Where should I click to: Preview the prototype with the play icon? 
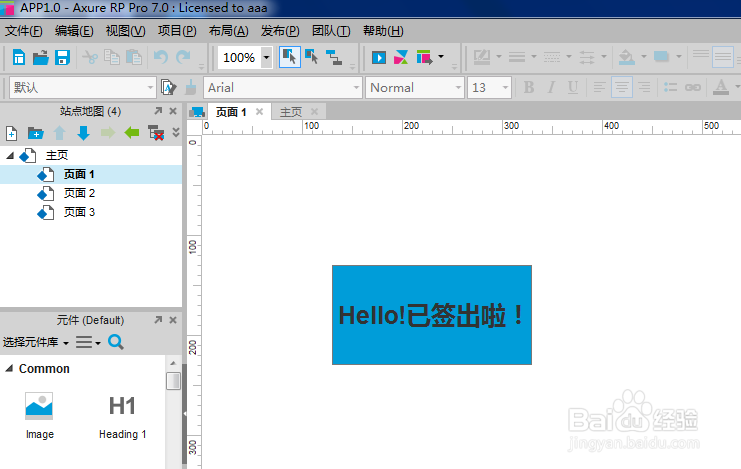click(x=379, y=58)
